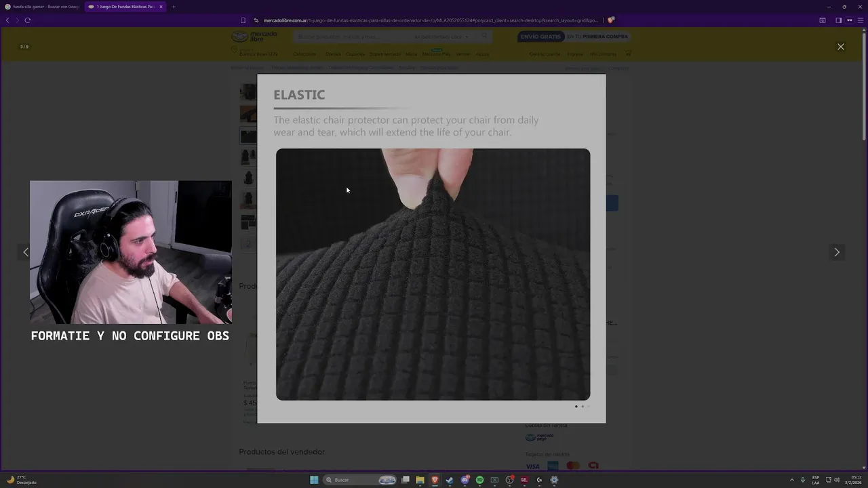This screenshot has width=868, height=488.
Task: Open Task View on the taskbar
Action: [405, 480]
